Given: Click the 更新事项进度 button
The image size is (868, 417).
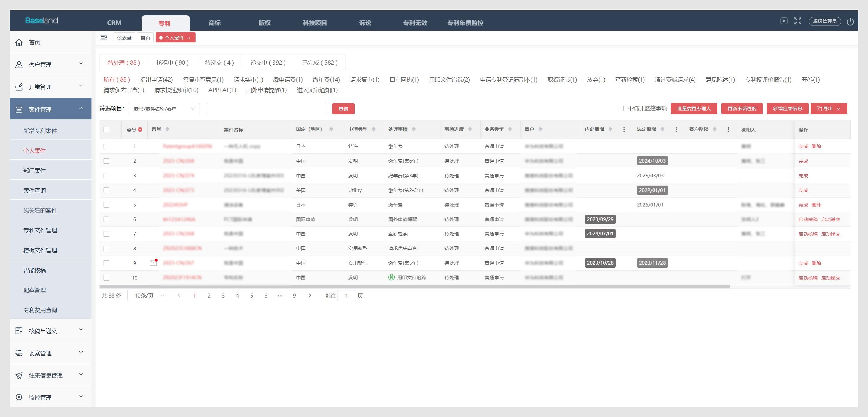Looking at the screenshot, I should click(x=742, y=109).
